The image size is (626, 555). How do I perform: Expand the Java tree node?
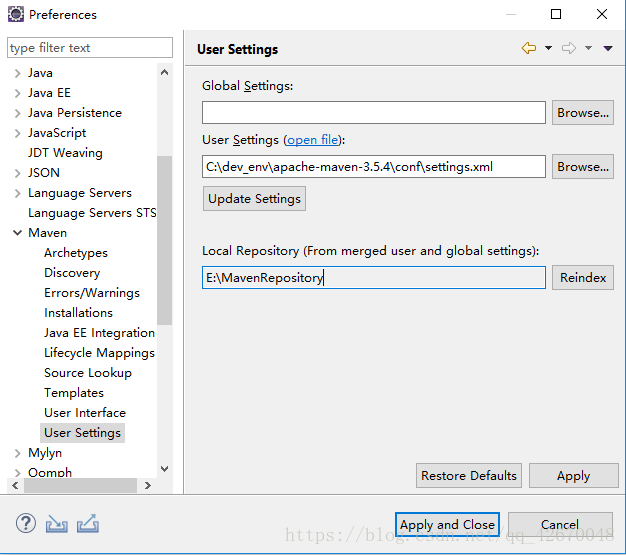[x=17, y=73]
